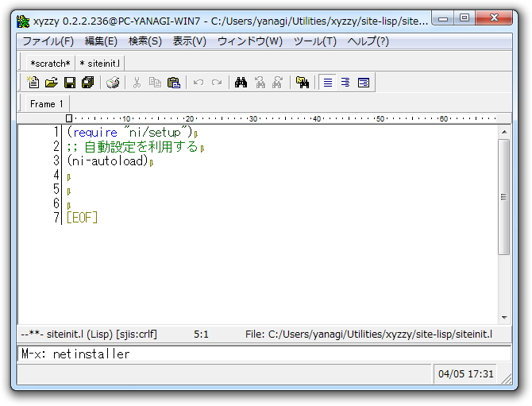This screenshot has height=406, width=532.
Task: Click the scrollbar down arrow
Action: click(504, 317)
